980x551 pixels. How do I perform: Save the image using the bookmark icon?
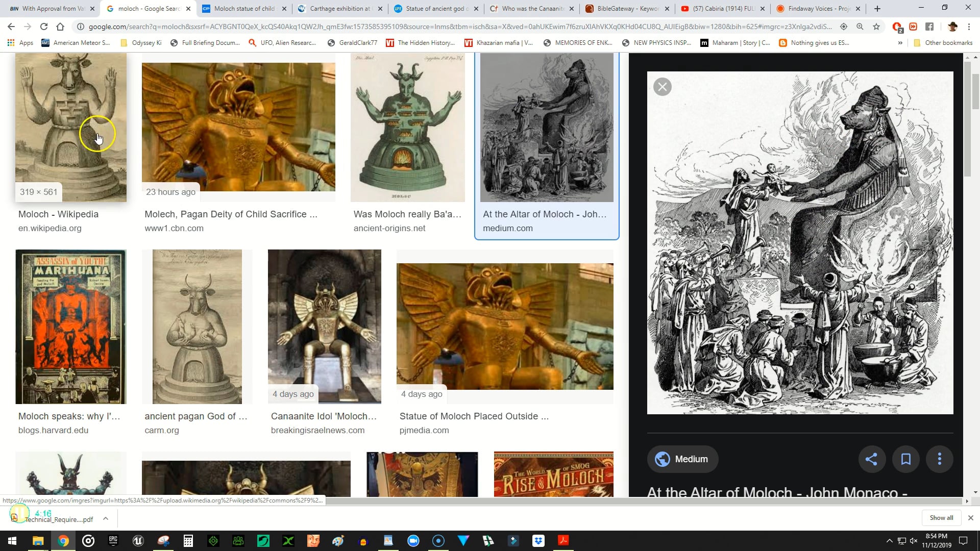(x=906, y=459)
